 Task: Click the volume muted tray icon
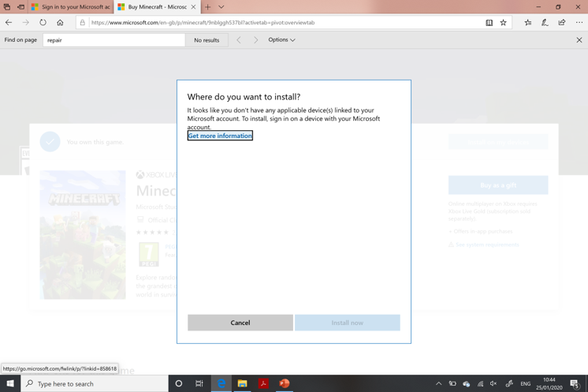point(493,383)
